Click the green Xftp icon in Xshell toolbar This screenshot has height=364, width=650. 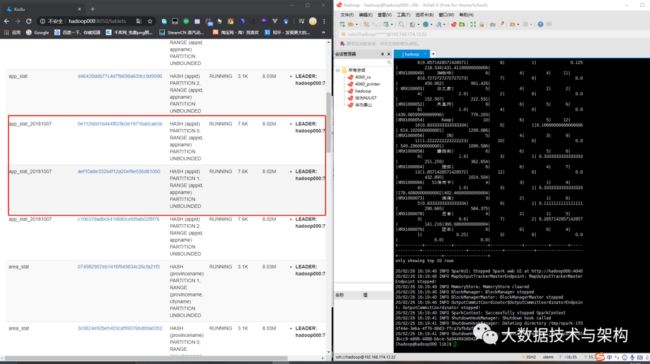(462, 24)
